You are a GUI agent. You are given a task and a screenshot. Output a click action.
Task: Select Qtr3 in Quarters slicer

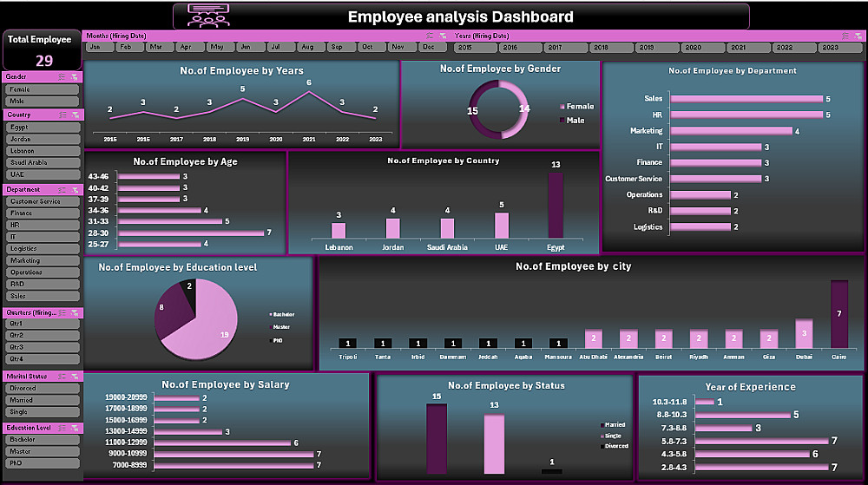[42, 348]
